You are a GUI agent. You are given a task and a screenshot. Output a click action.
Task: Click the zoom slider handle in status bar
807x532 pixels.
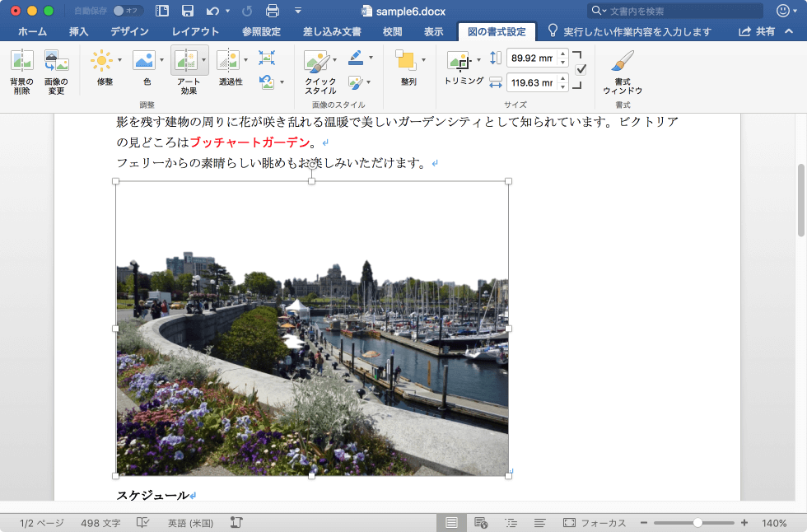[697, 523]
